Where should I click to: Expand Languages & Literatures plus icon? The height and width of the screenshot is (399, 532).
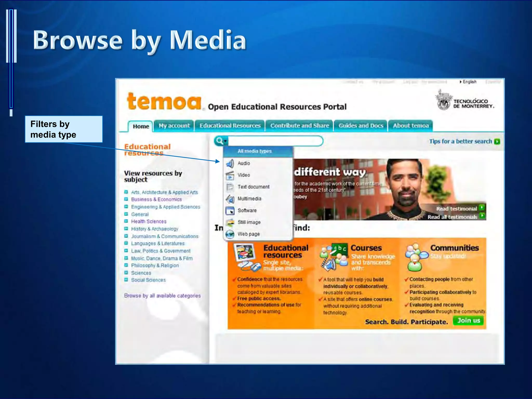(x=126, y=243)
